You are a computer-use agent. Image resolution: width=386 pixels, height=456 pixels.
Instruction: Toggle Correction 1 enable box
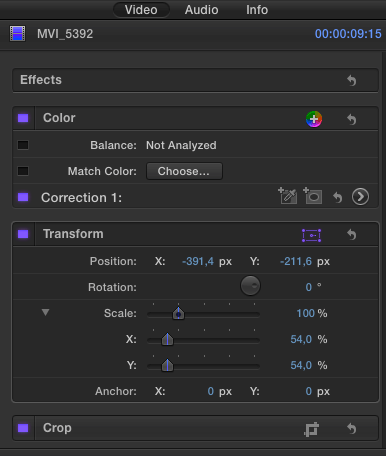pyautogui.click(x=23, y=197)
